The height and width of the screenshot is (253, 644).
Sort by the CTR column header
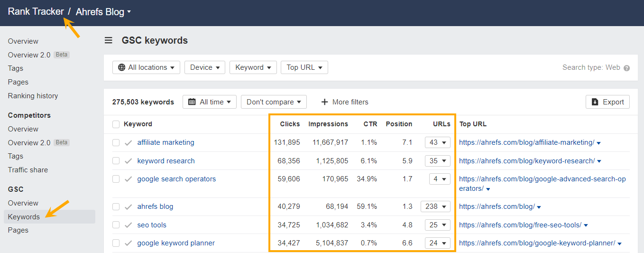(370, 124)
